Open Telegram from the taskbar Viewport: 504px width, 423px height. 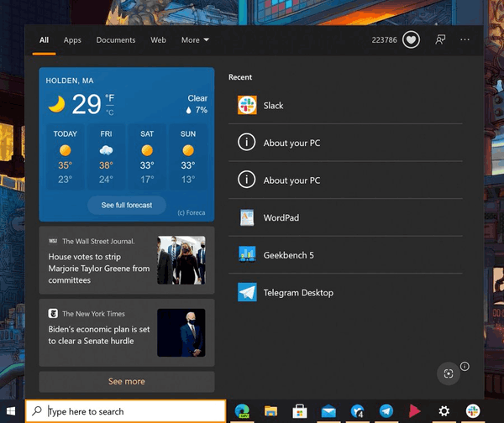[x=386, y=411]
